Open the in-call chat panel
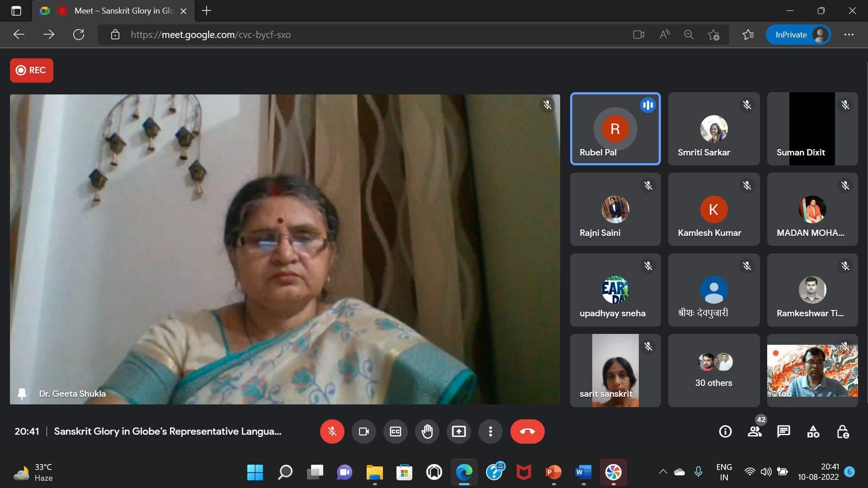Viewport: 868px width, 488px height. pyautogui.click(x=783, y=432)
